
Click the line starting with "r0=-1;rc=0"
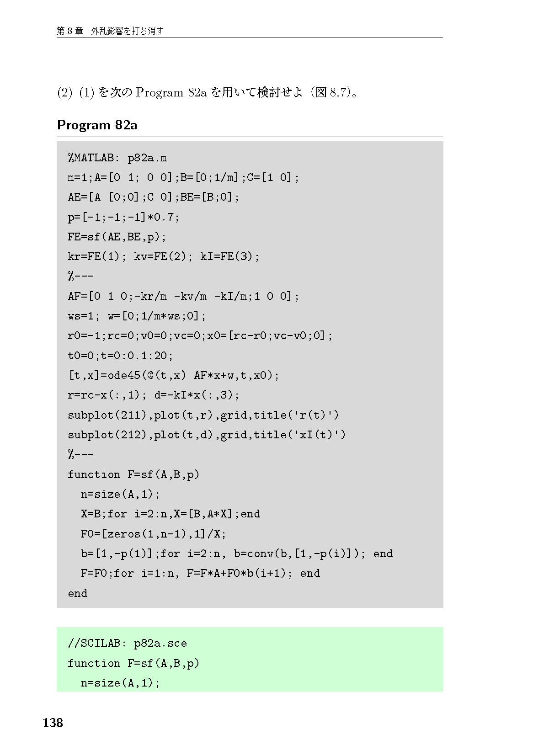[x=200, y=336]
